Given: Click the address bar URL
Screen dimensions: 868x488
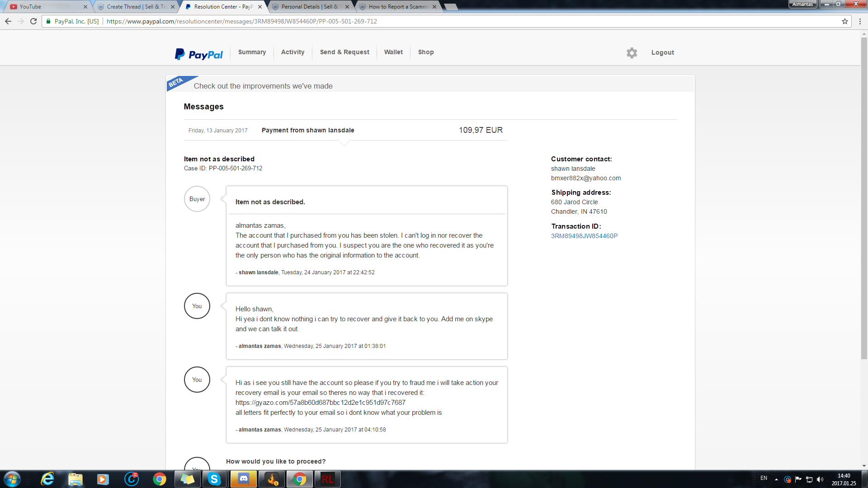Looking at the screenshot, I should click(241, 21).
